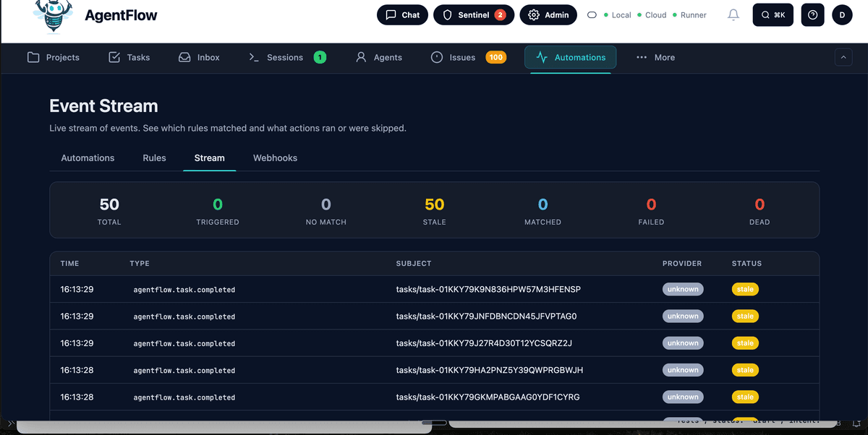This screenshot has width=868, height=435.
Task: Open Sessions in the nav bar
Action: pyautogui.click(x=286, y=57)
